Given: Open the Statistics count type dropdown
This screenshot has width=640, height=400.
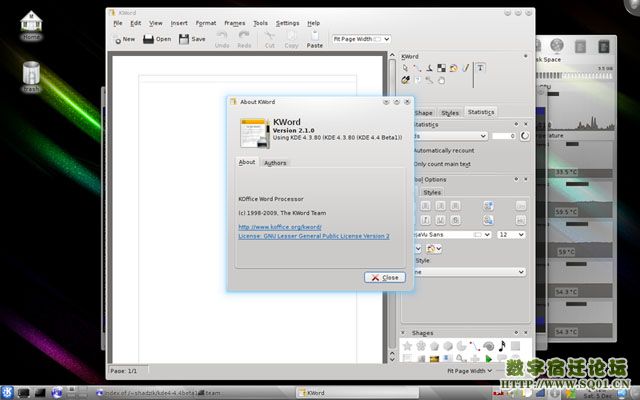Looking at the screenshot, I should point(449,136).
